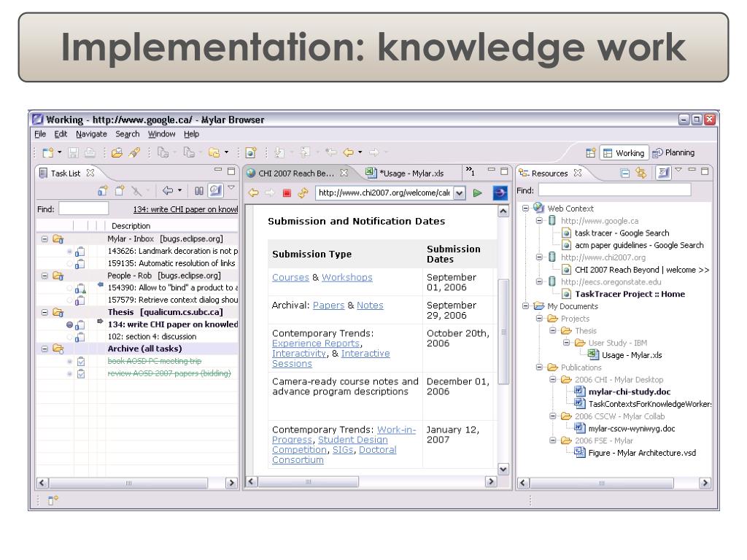This screenshot has height=560, width=747.
Task: Open a new web browser from toolbar globe icon
Action: coord(251,153)
